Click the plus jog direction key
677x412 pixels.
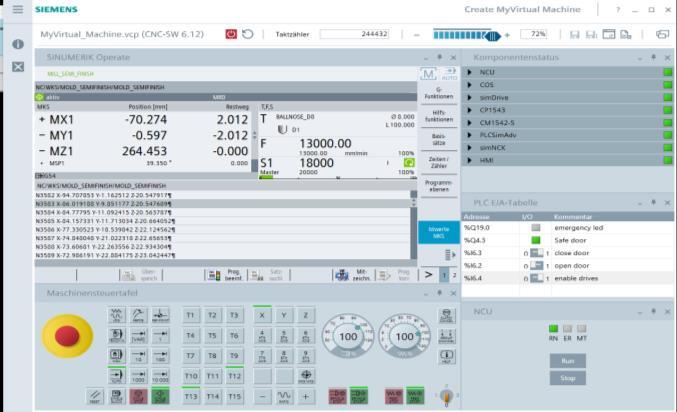(x=306, y=396)
